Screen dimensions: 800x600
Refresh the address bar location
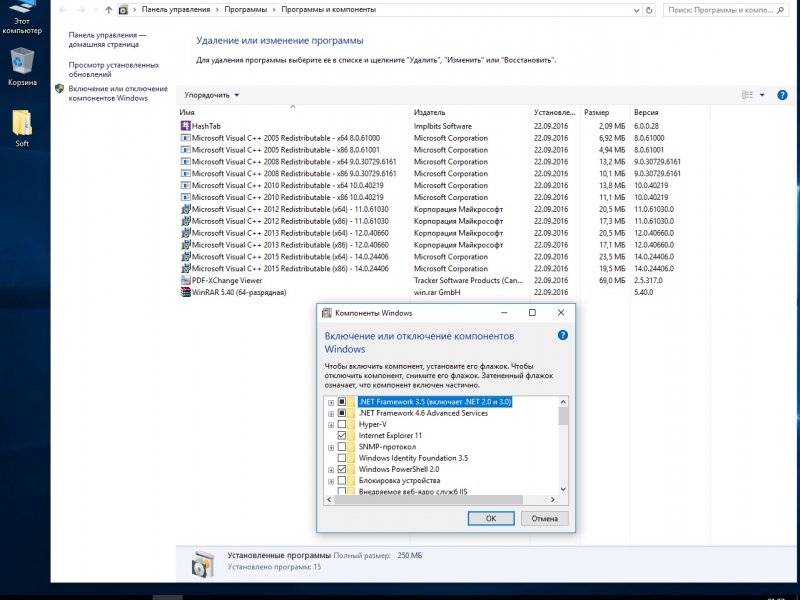(649, 10)
